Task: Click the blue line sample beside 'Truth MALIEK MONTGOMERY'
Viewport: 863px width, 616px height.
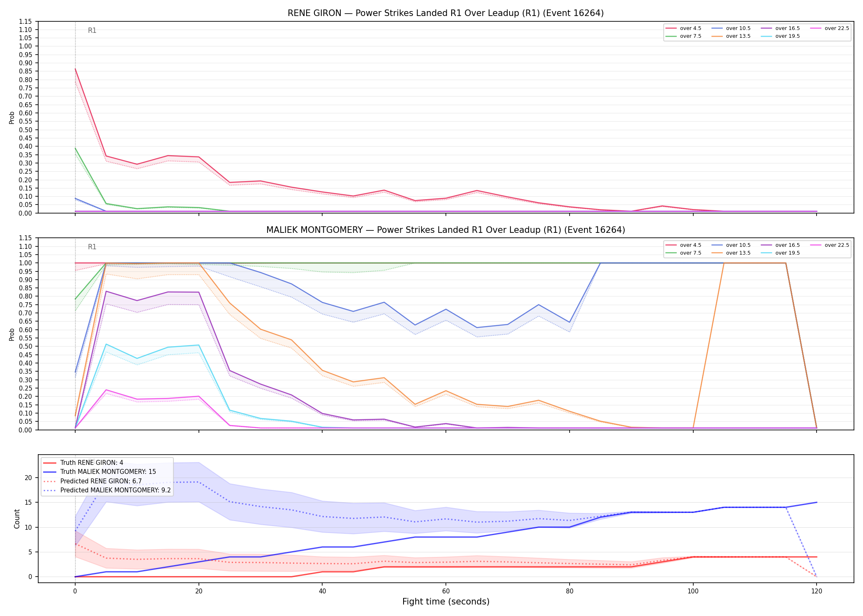Action: click(x=50, y=472)
